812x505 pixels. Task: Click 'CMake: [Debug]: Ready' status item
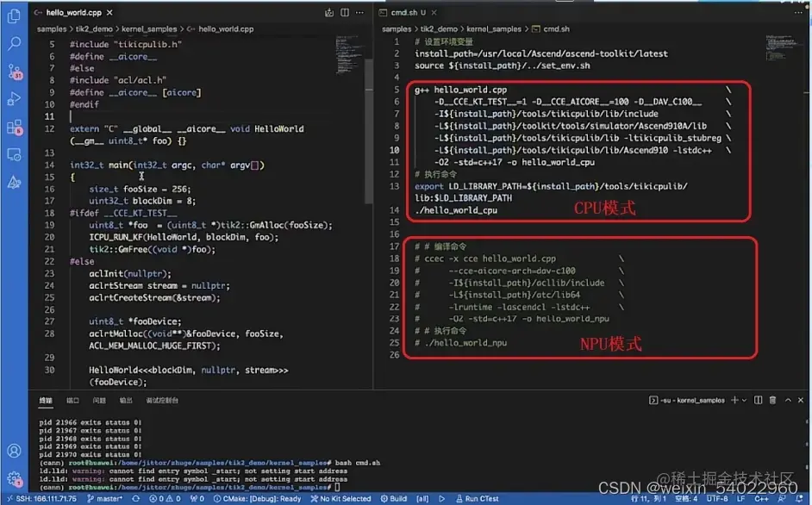258,499
